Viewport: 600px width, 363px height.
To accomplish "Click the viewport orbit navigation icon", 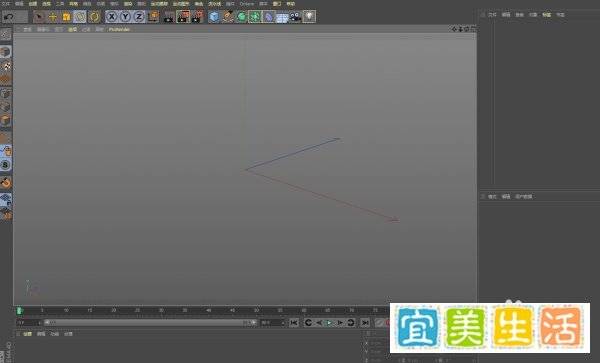I will pos(466,29).
